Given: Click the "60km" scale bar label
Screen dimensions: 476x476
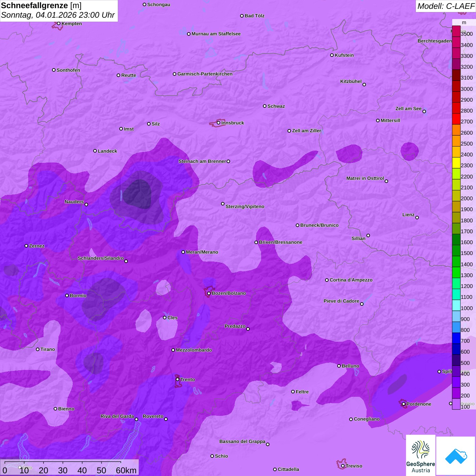Looking at the screenshot, I should point(126,470).
